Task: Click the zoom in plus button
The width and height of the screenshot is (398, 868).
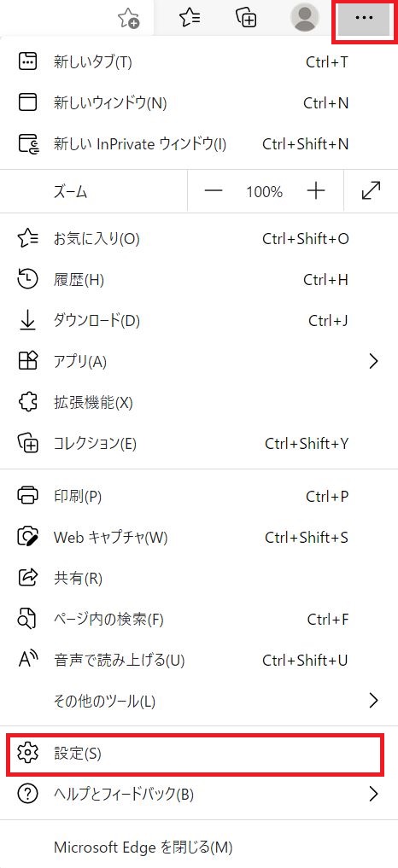Action: click(x=315, y=191)
